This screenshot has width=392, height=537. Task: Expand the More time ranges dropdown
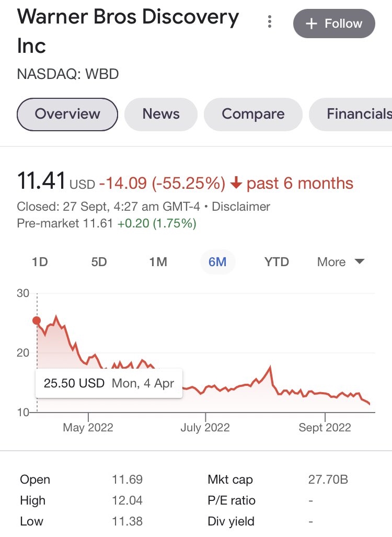[341, 262]
